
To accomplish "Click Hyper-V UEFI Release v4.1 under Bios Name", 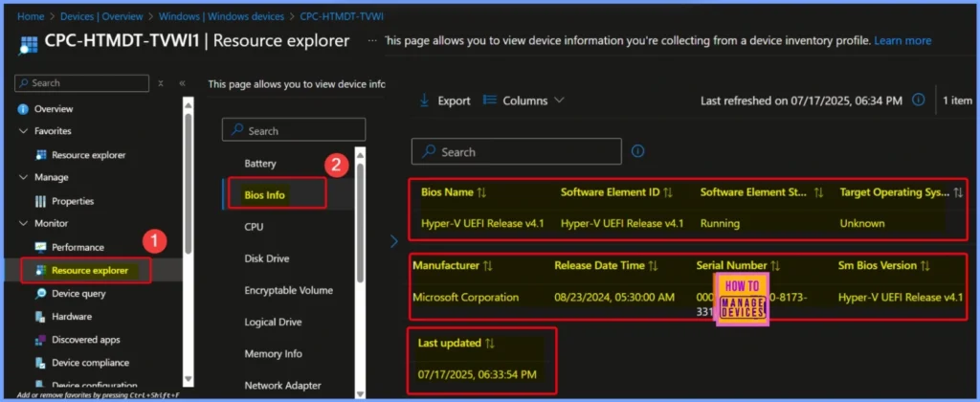I will pos(482,223).
